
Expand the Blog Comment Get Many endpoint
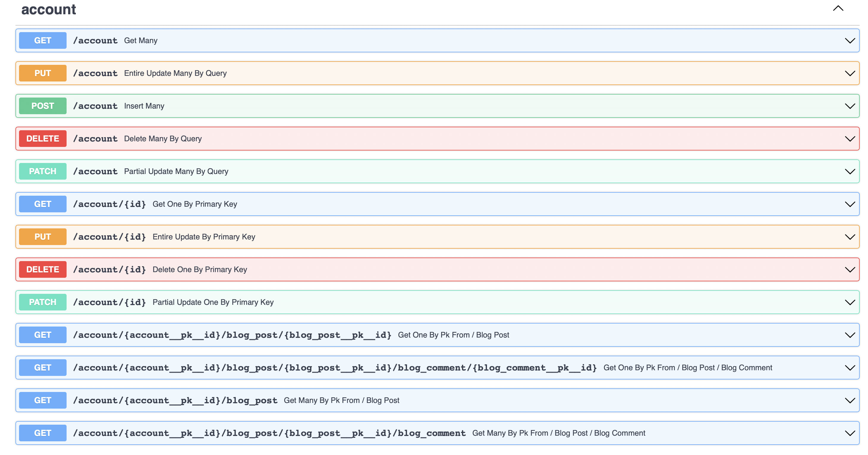pyautogui.click(x=850, y=433)
